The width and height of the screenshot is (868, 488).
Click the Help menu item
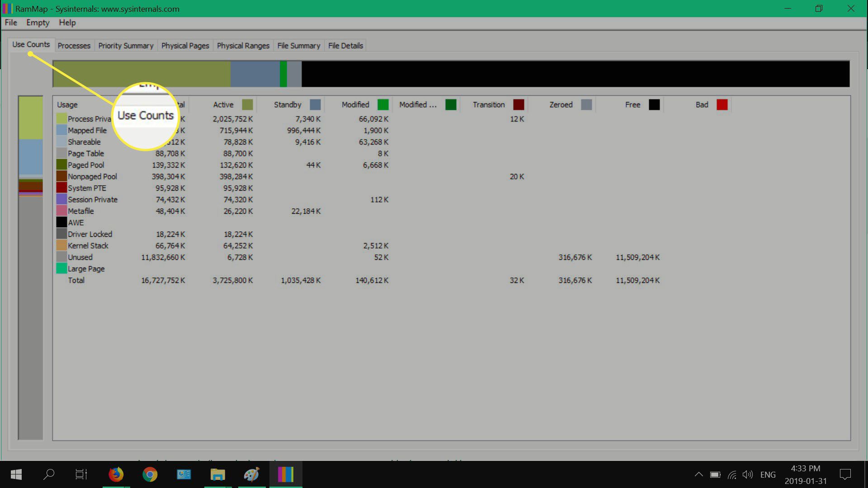67,22
